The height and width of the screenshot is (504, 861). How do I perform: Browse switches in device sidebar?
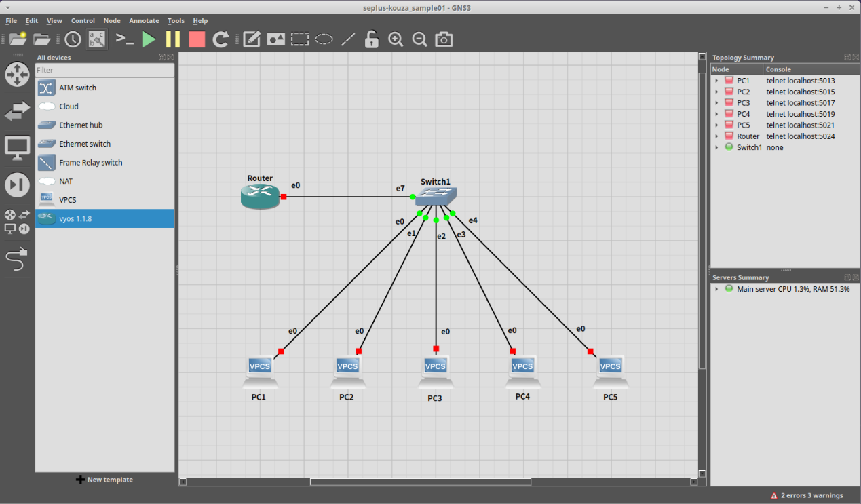click(17, 111)
